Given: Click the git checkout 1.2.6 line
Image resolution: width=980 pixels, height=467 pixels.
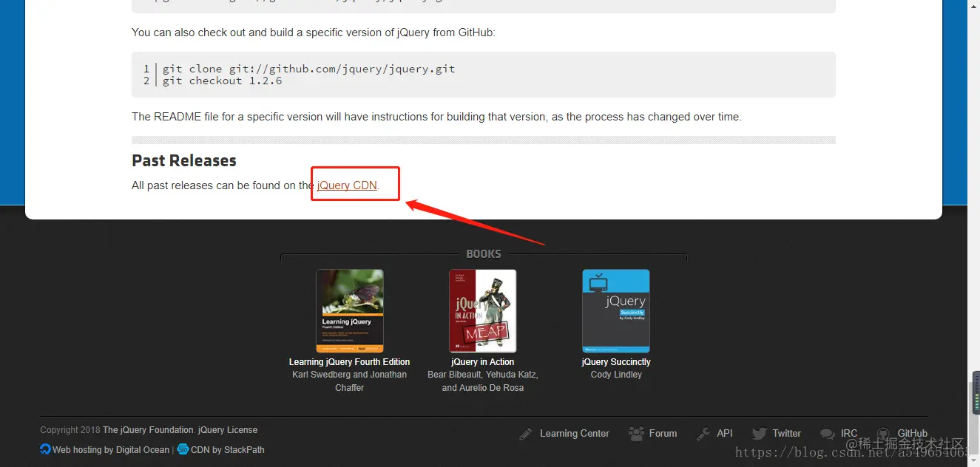Looking at the screenshot, I should tap(223, 81).
